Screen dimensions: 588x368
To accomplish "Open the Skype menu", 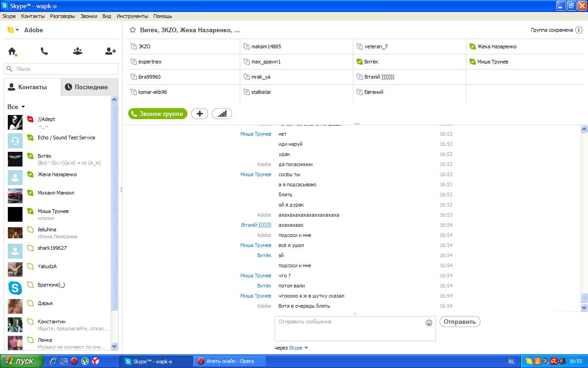I will [x=9, y=16].
